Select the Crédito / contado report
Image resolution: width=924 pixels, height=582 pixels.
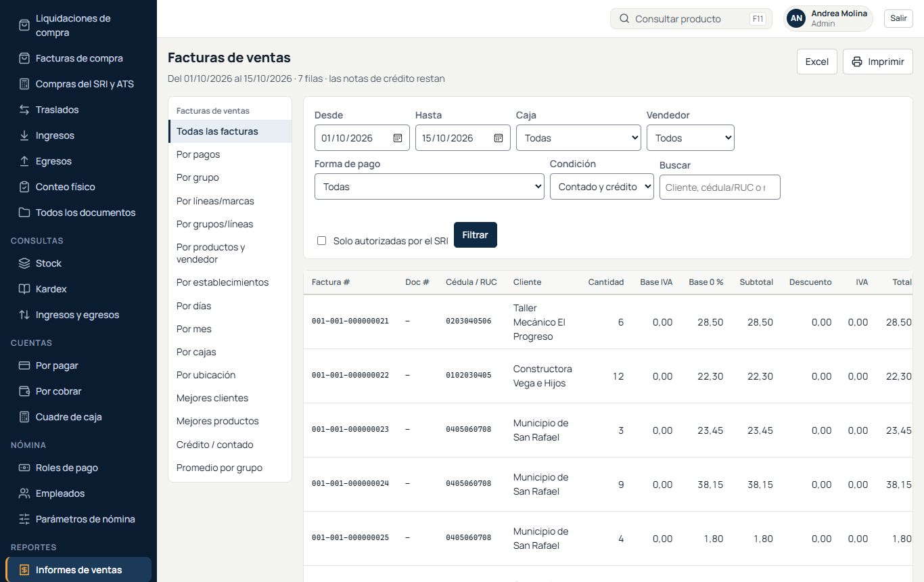(230, 445)
